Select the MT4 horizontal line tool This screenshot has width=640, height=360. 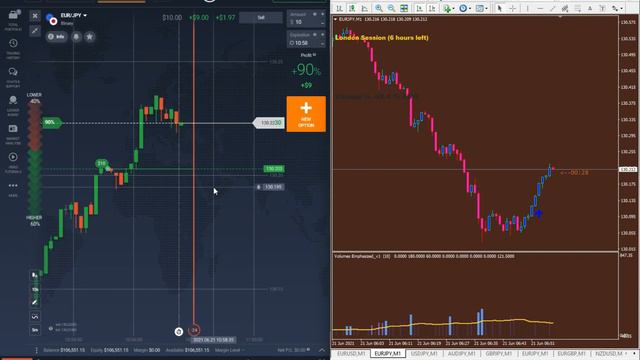(x=540, y=8)
